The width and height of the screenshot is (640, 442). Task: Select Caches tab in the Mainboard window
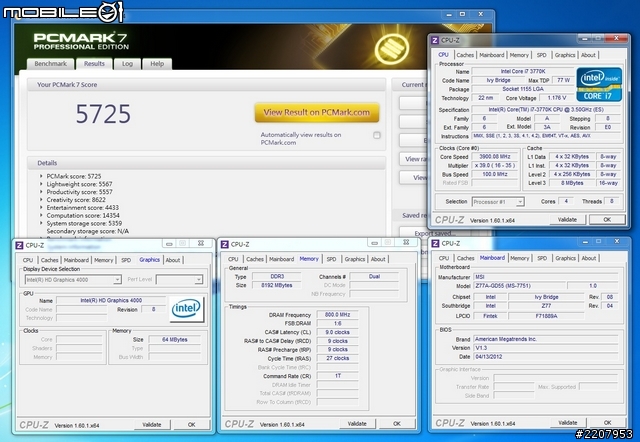click(x=465, y=258)
